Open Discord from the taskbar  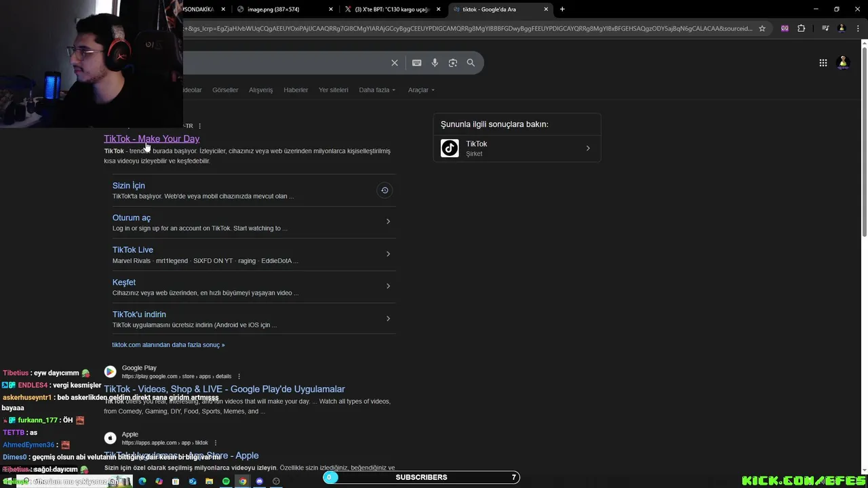(x=259, y=481)
